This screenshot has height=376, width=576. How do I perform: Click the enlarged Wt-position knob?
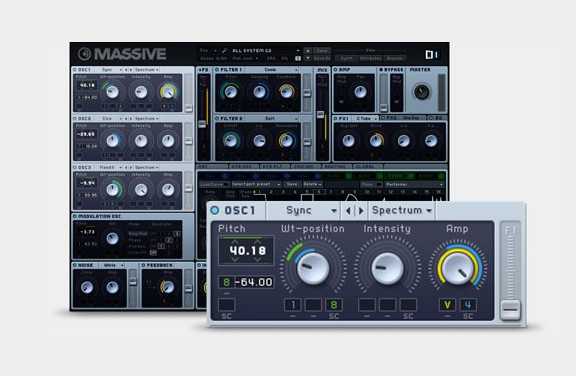(313, 268)
